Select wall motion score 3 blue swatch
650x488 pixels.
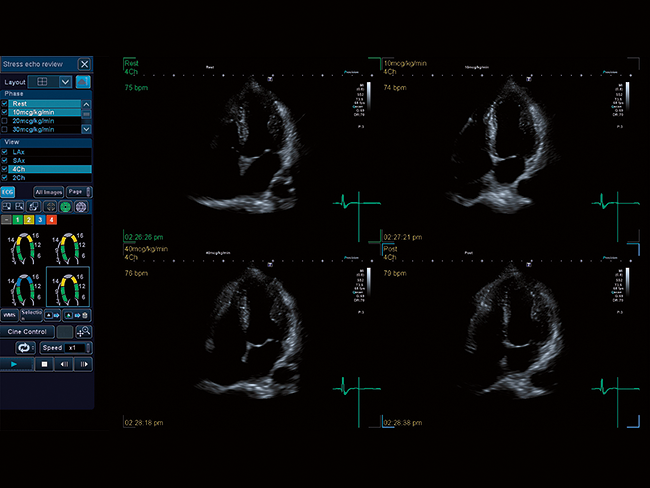tap(40, 220)
